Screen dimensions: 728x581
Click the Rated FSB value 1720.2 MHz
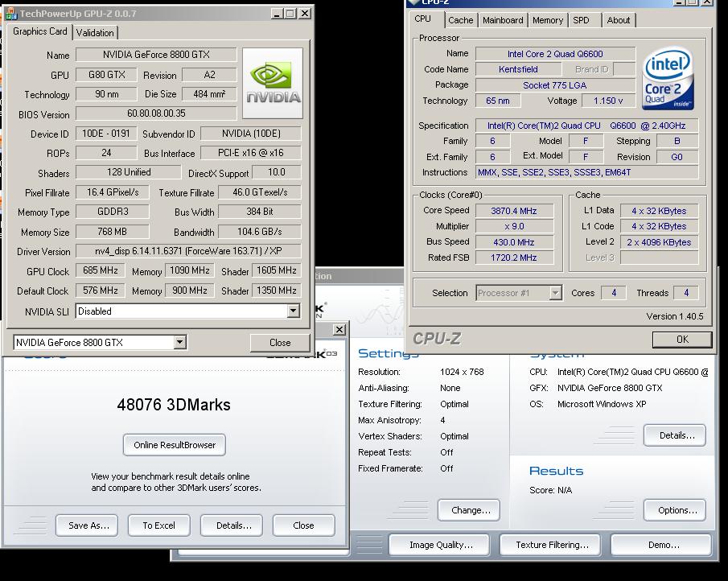[514, 258]
